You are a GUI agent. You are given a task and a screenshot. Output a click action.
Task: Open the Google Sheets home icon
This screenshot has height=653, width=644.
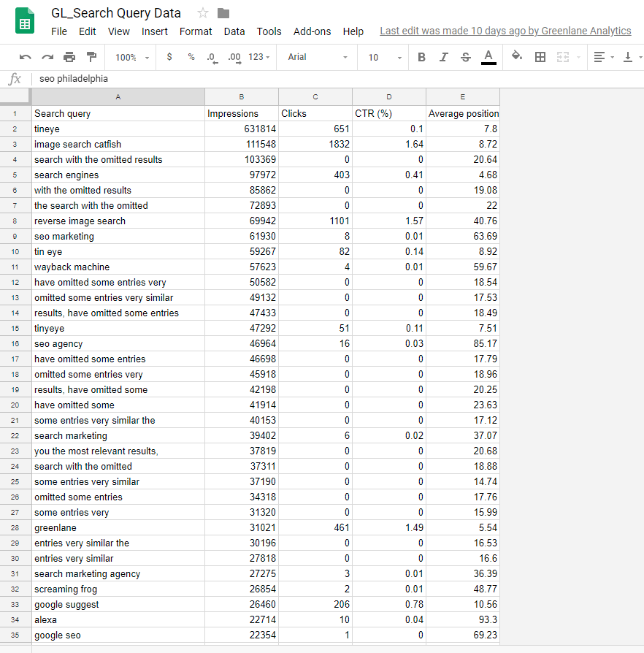pos(26,21)
